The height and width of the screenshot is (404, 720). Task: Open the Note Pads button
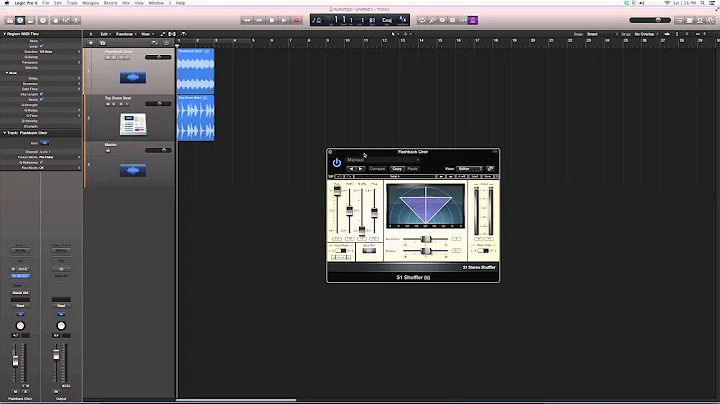tap(690, 20)
